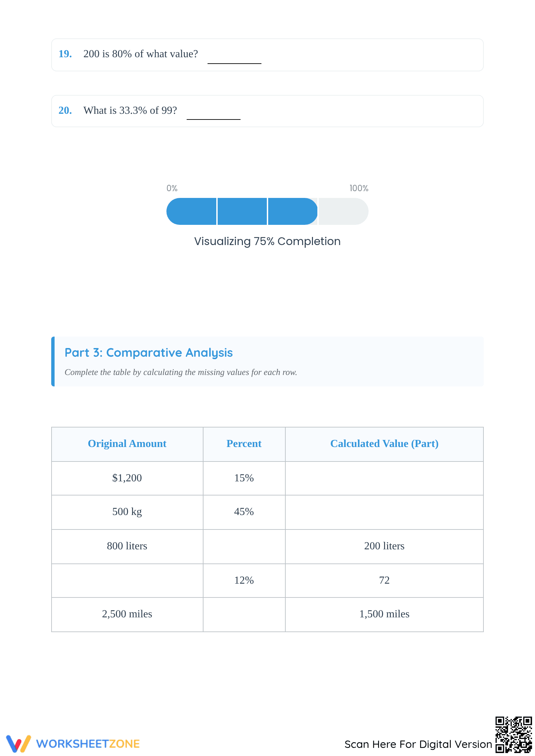Select the empty Percent cell for 2,500 miles
Screen dimensions: 535x756
coord(244,614)
